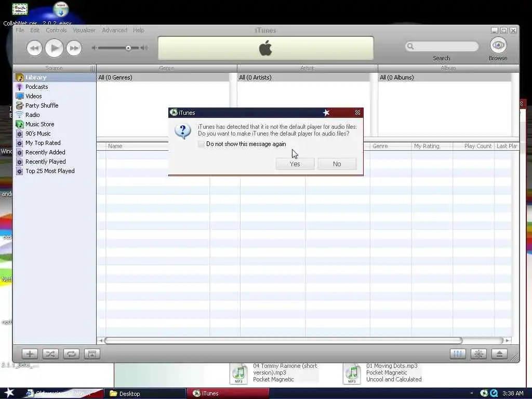
Task: Select Radio in the Source list
Action: (55, 115)
